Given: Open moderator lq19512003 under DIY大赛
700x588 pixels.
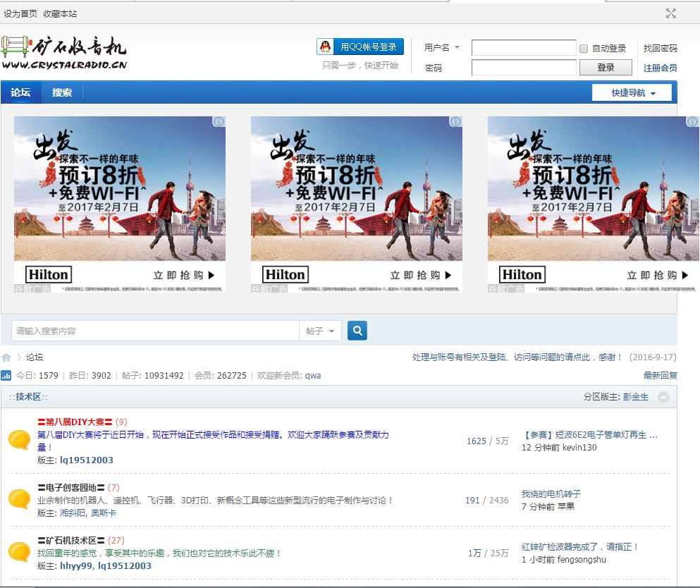Looking at the screenshot, I should coord(87,460).
